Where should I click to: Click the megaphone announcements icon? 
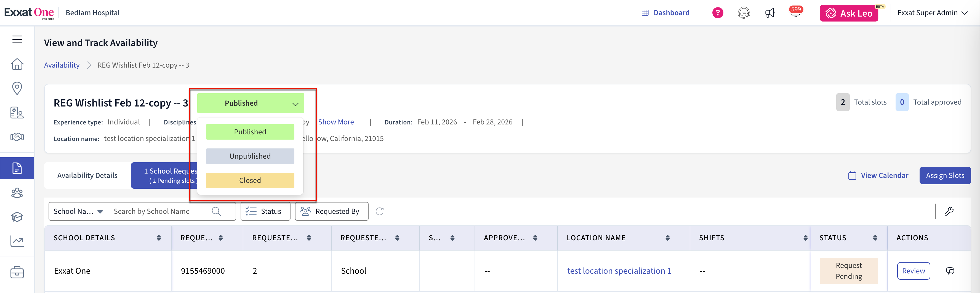769,13
